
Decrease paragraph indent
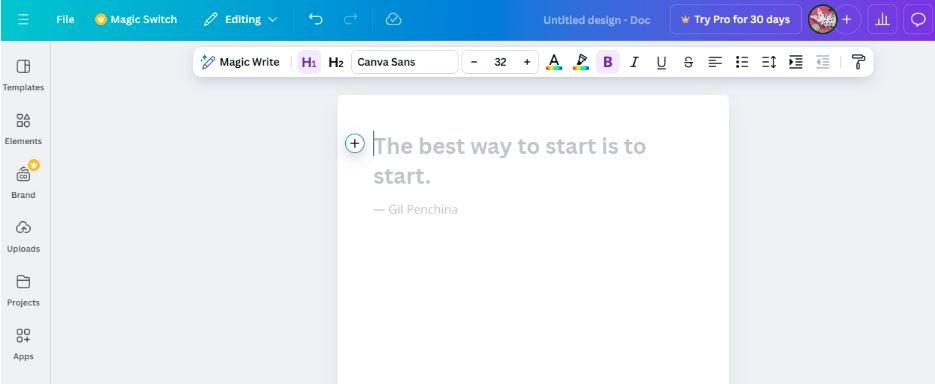pos(823,62)
